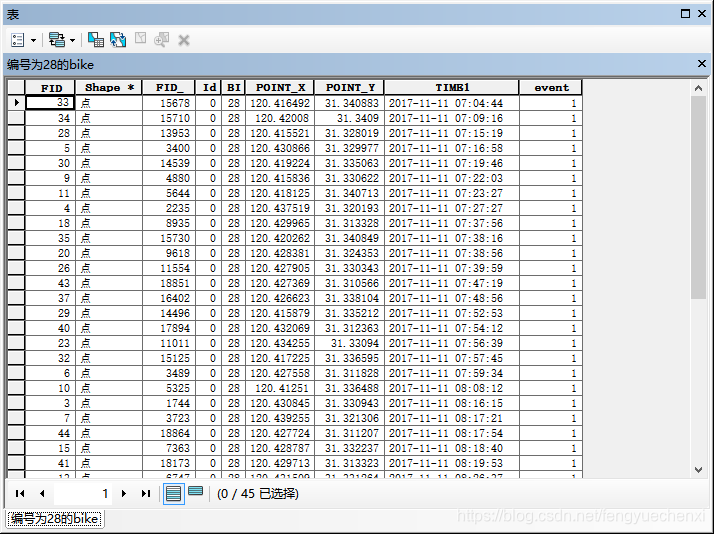
Task: Click the POINT_Y cell 31.335063
Action: (349, 163)
